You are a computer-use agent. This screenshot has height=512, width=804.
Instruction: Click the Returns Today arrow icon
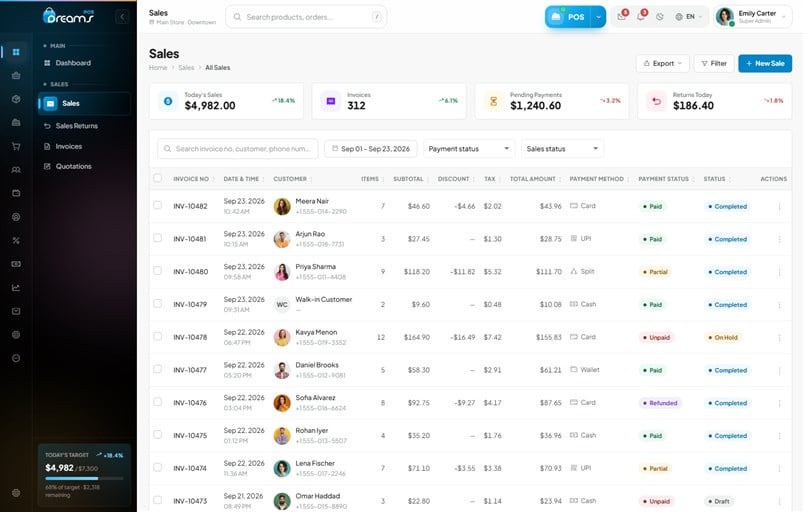[x=656, y=101]
